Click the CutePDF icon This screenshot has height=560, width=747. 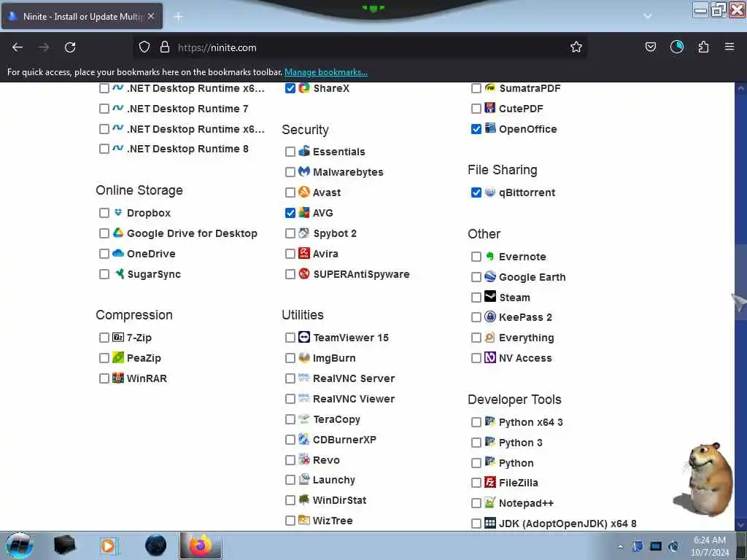click(x=490, y=108)
